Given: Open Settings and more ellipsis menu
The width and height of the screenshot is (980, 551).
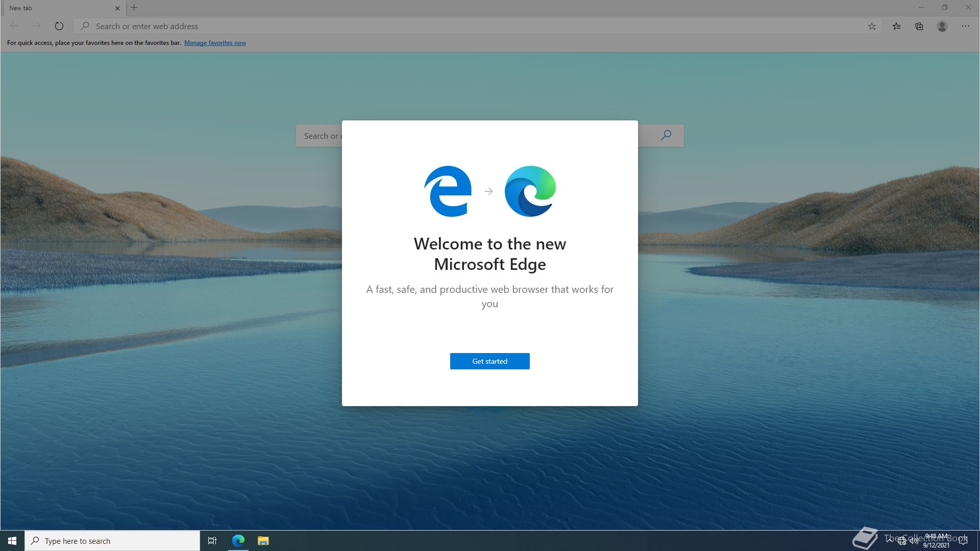Looking at the screenshot, I should pyautogui.click(x=966, y=26).
